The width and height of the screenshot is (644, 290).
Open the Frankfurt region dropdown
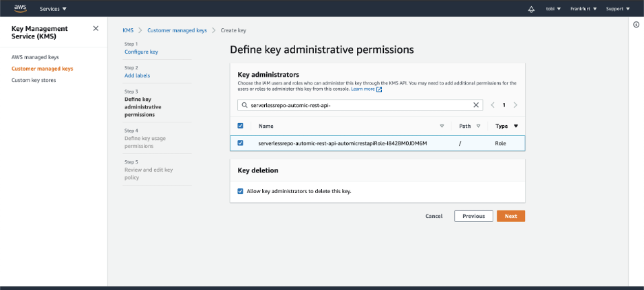point(583,9)
